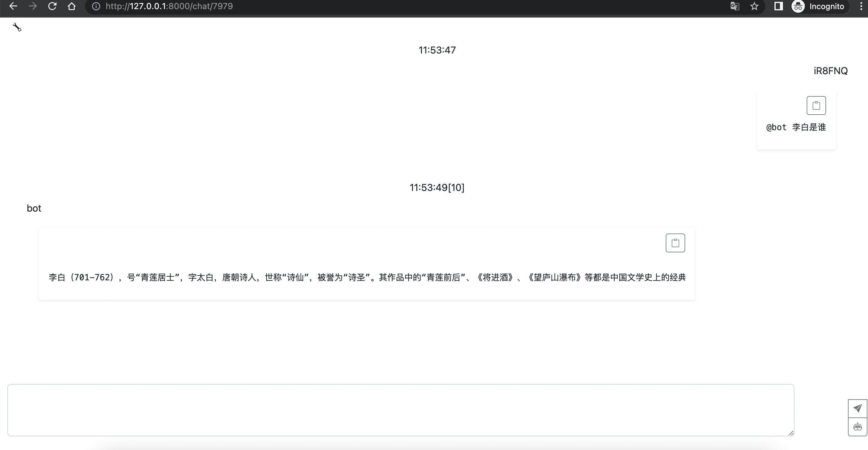Toggle browser side panel
This screenshot has height=450, width=868.
coord(778,6)
